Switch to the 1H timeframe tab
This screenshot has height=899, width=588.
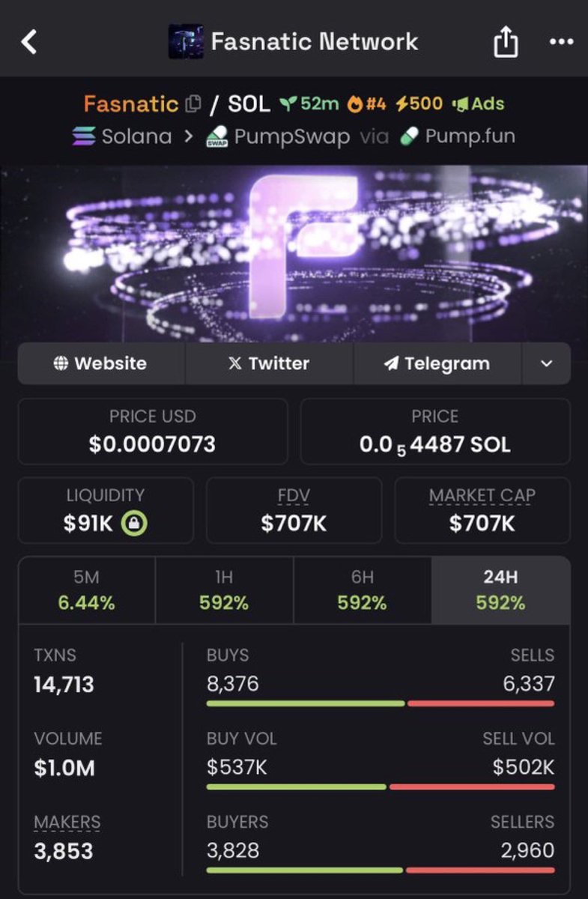[x=224, y=590]
